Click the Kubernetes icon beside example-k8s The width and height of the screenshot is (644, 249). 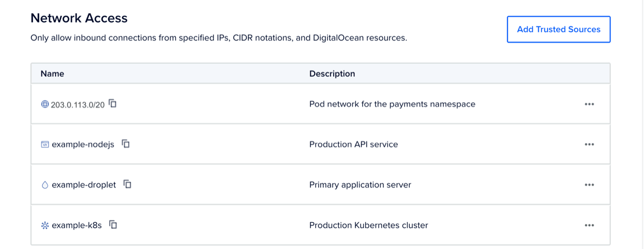coord(45,225)
